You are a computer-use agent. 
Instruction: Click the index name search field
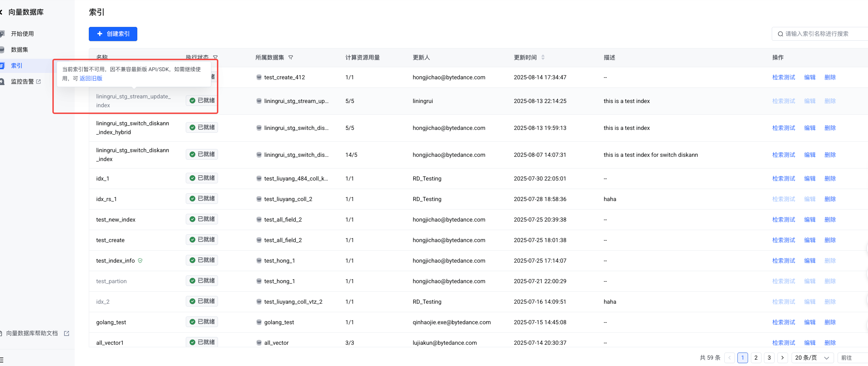coord(821,34)
